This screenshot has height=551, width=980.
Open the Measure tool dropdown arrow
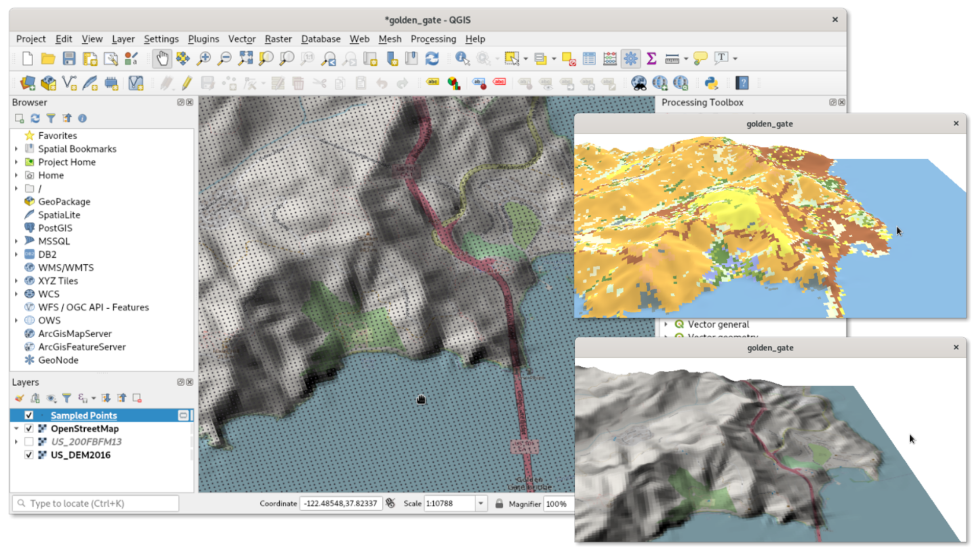686,59
